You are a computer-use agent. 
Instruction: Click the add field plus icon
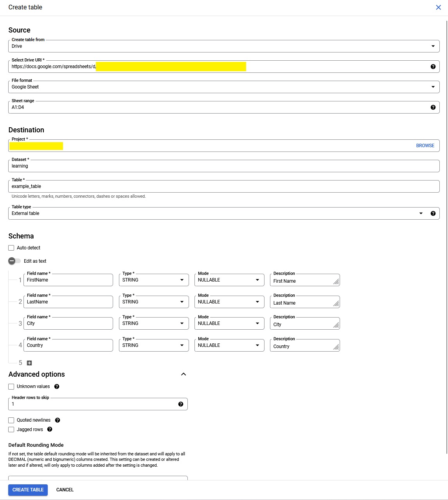29,363
